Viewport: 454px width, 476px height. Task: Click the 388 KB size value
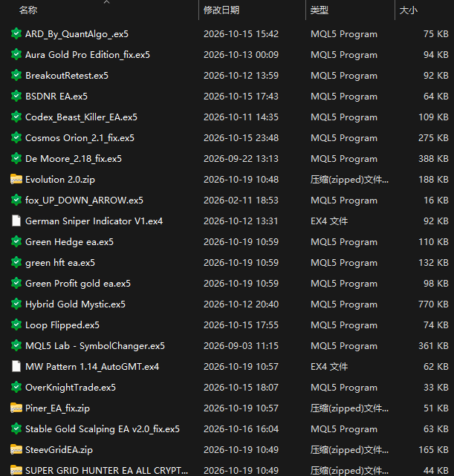(x=433, y=159)
